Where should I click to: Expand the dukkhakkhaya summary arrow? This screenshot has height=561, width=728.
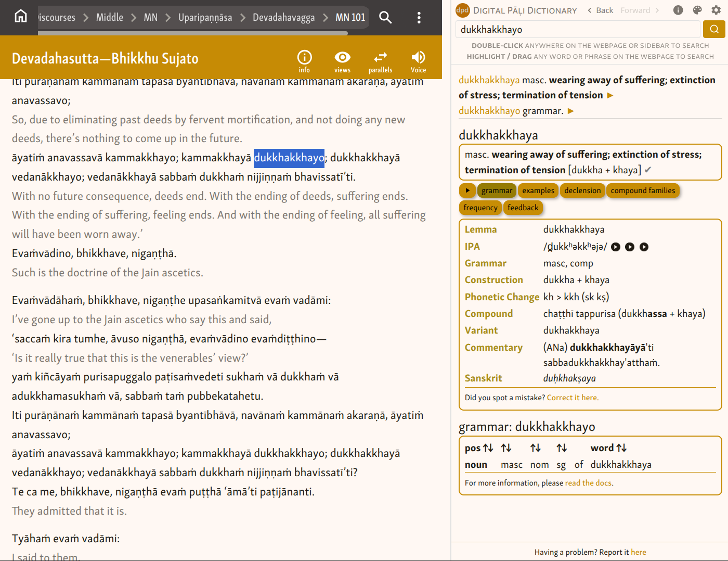[x=610, y=95]
